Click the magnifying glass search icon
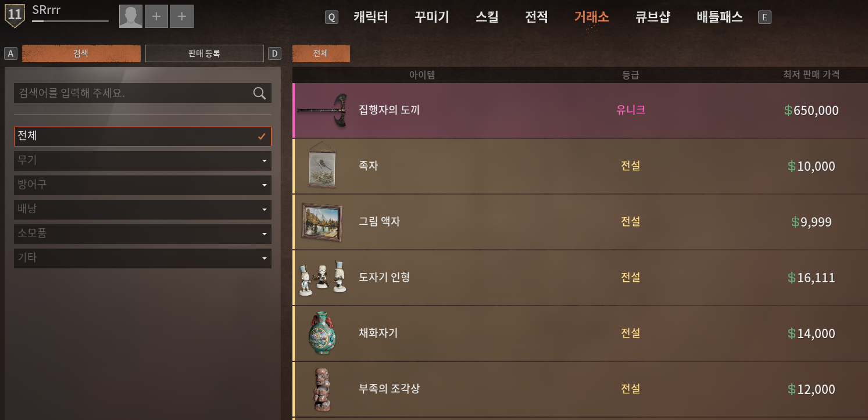Viewport: 868px width, 420px height. pos(259,93)
